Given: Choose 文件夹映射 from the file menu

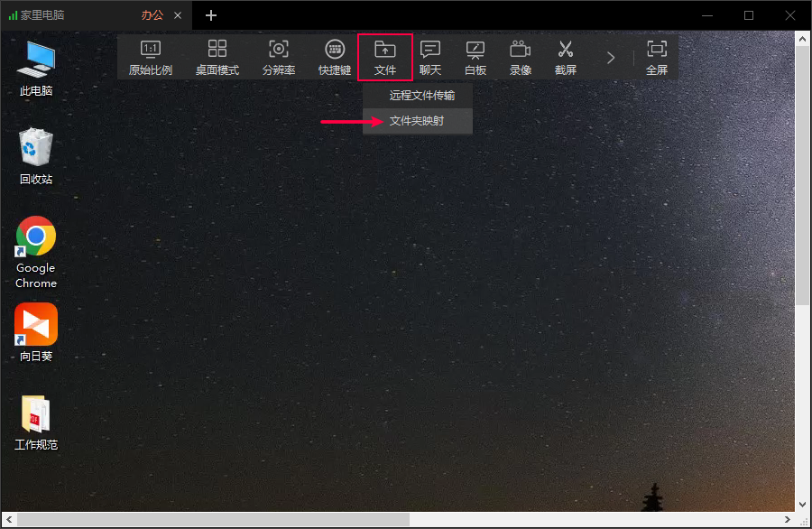Looking at the screenshot, I should coord(417,121).
